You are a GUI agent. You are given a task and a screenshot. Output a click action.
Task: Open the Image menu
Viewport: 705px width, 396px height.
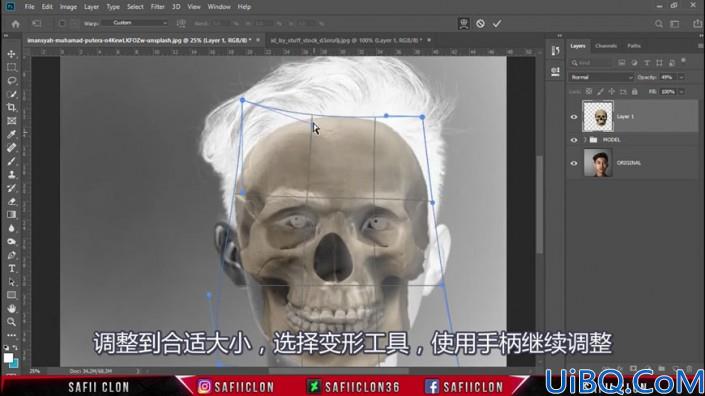click(68, 7)
